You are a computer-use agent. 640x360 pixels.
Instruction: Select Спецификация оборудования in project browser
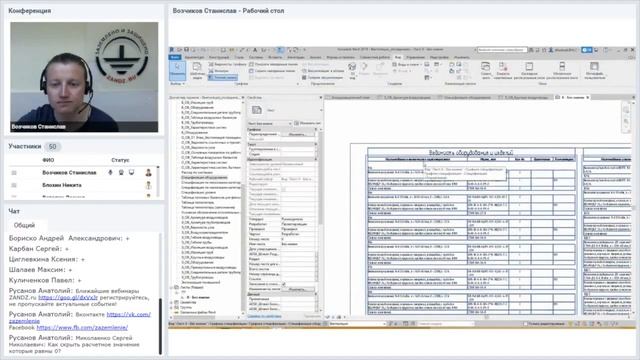[x=204, y=178]
